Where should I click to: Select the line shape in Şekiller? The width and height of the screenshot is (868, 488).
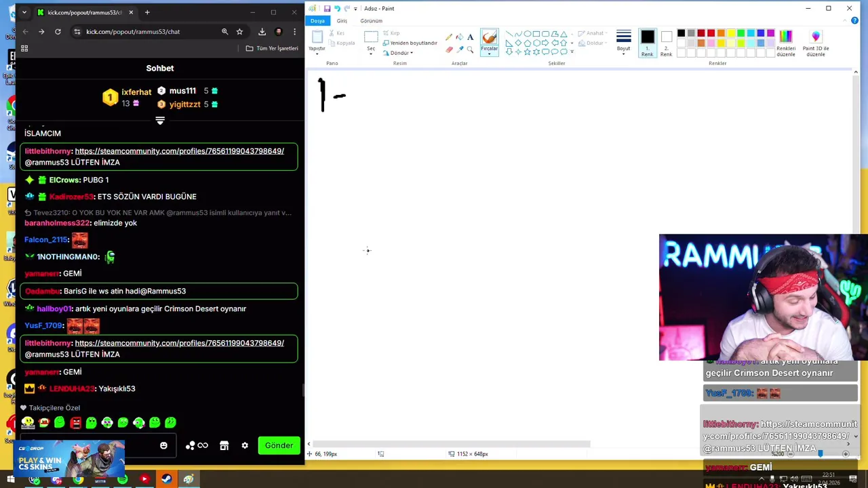509,34
